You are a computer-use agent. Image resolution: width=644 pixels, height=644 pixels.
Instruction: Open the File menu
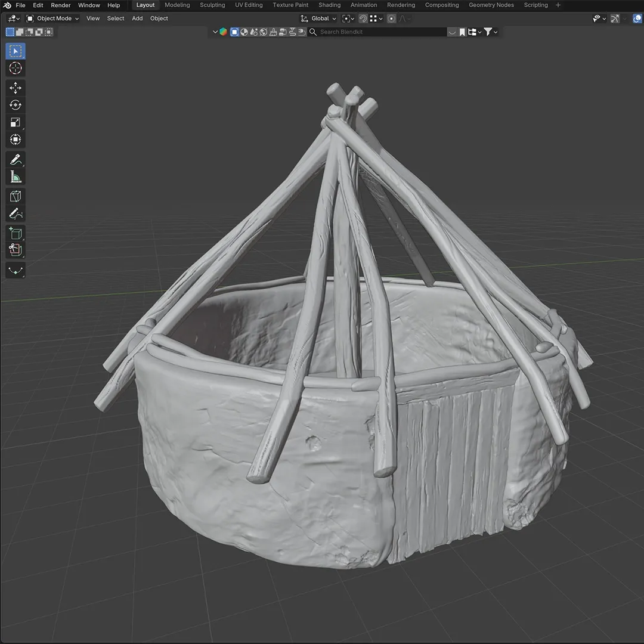pyautogui.click(x=20, y=5)
